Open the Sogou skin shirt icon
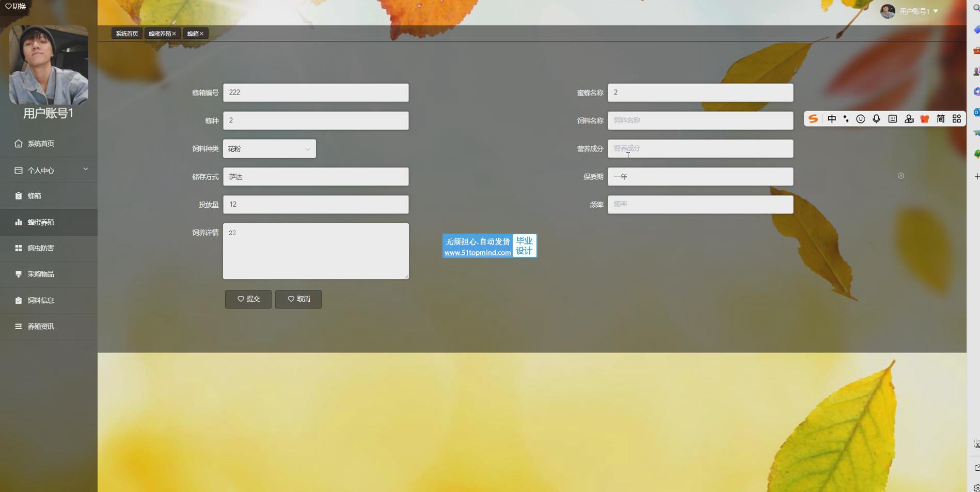The width and height of the screenshot is (980, 492). pos(925,119)
